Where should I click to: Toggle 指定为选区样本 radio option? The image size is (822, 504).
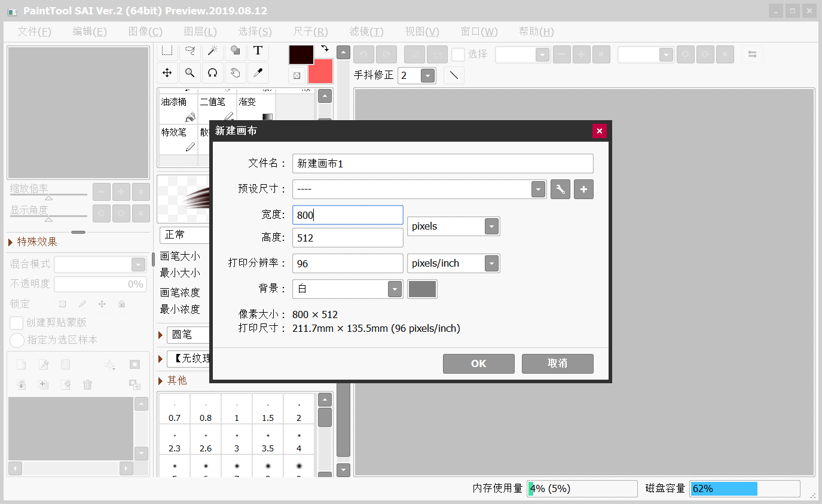[x=17, y=340]
